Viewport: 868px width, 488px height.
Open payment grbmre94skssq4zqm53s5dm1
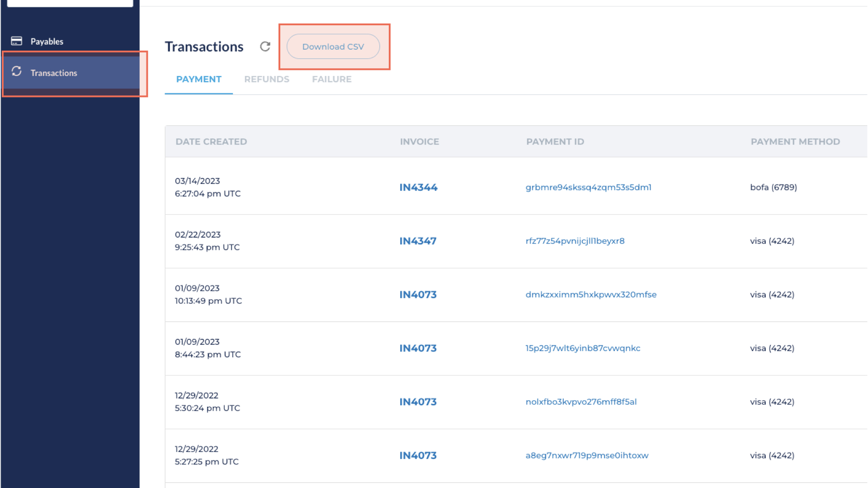pyautogui.click(x=589, y=187)
